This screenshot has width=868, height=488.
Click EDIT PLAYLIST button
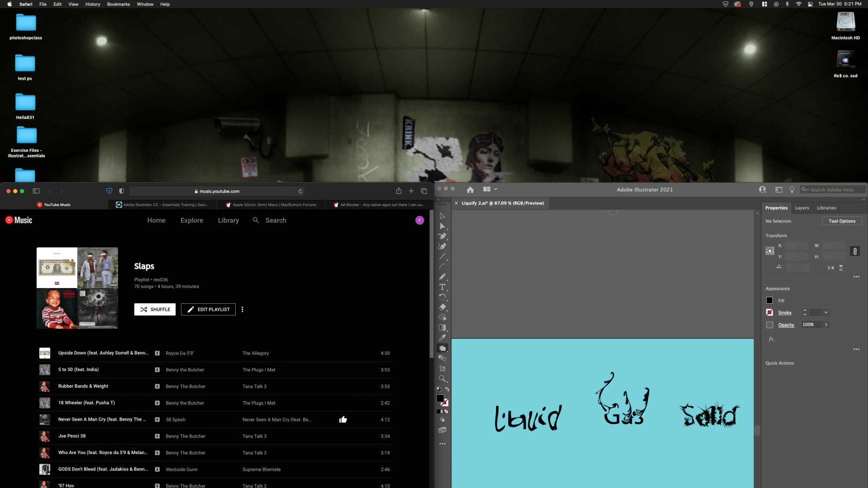coord(208,309)
